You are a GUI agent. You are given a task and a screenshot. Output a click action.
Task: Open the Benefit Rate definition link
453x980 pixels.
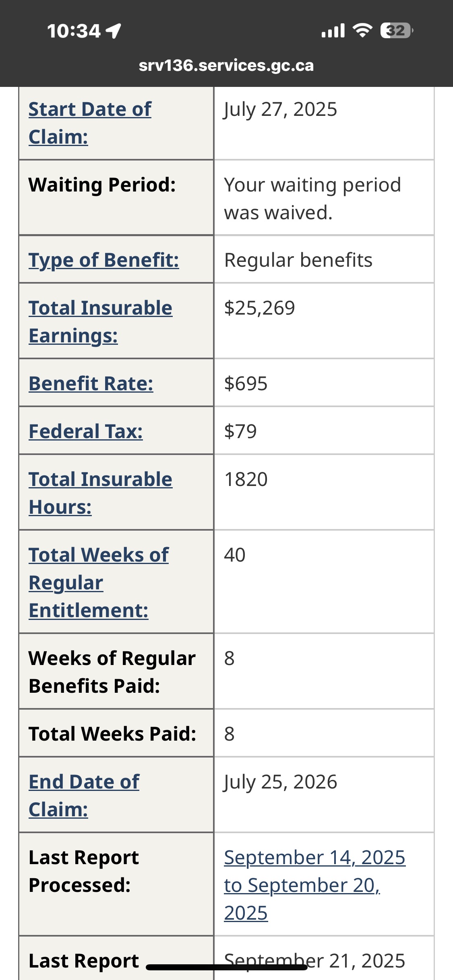[91, 383]
